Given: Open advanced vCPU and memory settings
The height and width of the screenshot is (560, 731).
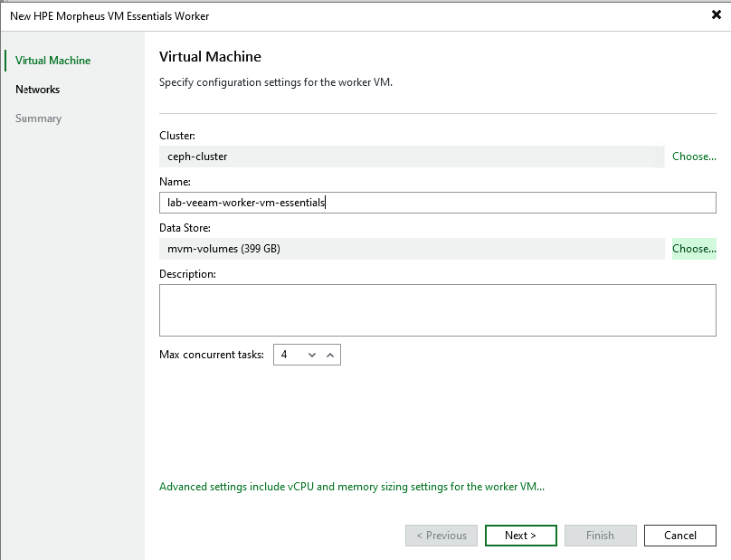Looking at the screenshot, I should 352,487.
